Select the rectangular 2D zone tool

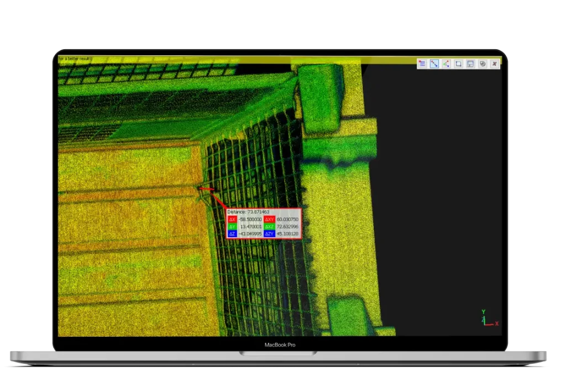pos(458,64)
